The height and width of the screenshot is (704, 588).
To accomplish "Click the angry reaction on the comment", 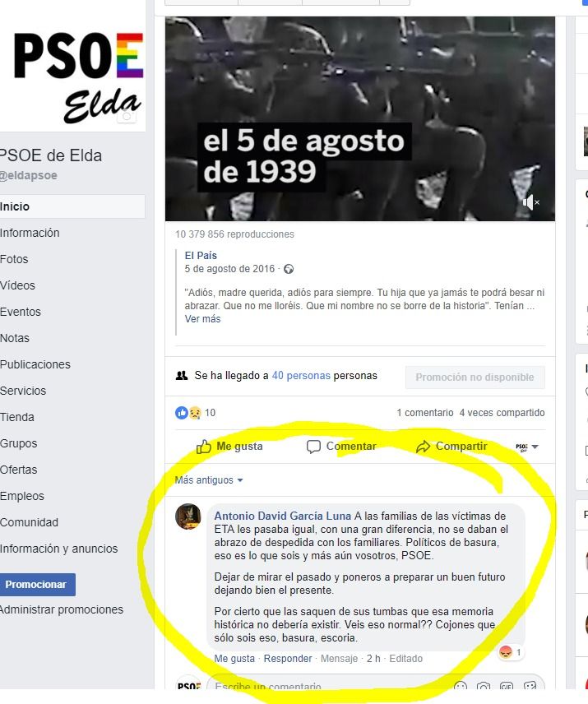I will tap(506, 652).
